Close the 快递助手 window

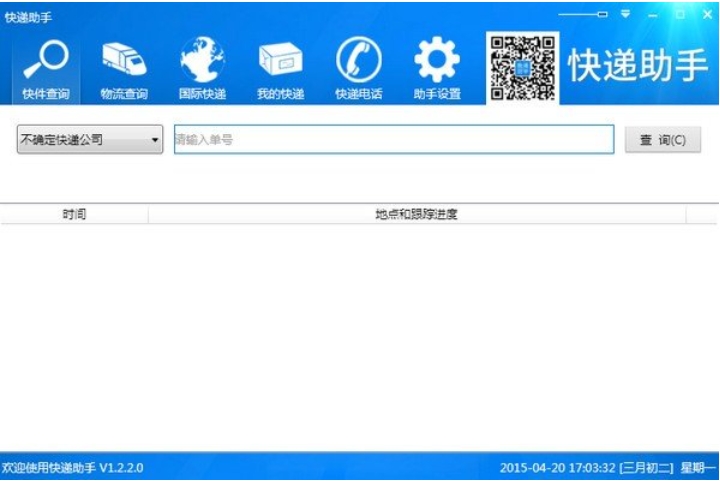coord(705,14)
